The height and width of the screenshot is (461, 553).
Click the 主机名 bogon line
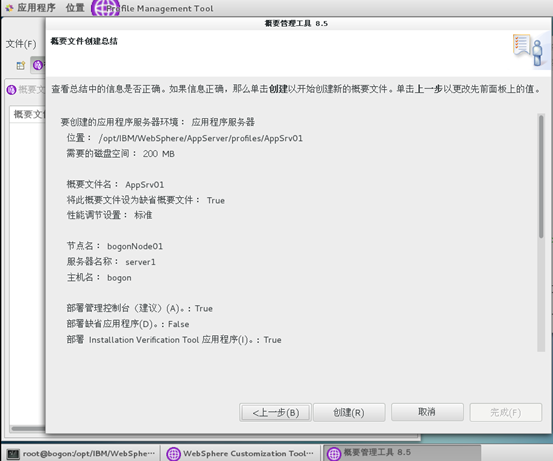(99, 278)
